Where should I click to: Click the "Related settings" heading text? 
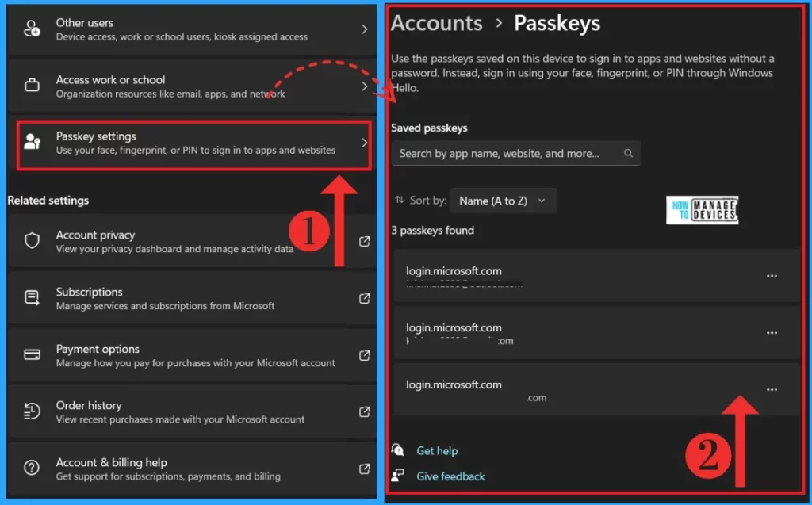[48, 201]
